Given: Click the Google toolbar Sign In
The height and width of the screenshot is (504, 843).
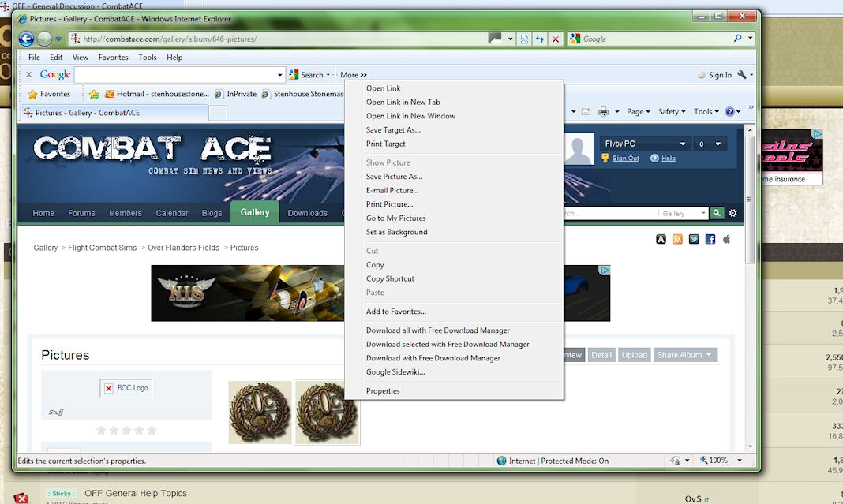Looking at the screenshot, I should click(719, 75).
